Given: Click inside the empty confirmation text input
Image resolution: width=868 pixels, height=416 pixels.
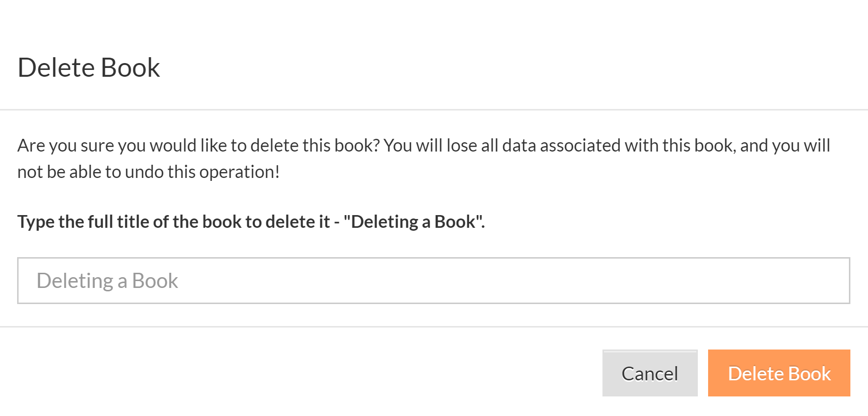Looking at the screenshot, I should click(433, 281).
